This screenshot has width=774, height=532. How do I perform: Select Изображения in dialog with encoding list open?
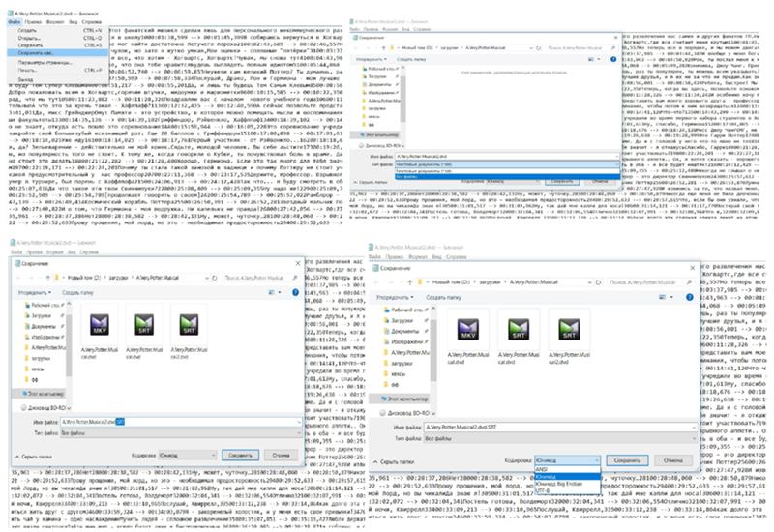[x=406, y=341]
